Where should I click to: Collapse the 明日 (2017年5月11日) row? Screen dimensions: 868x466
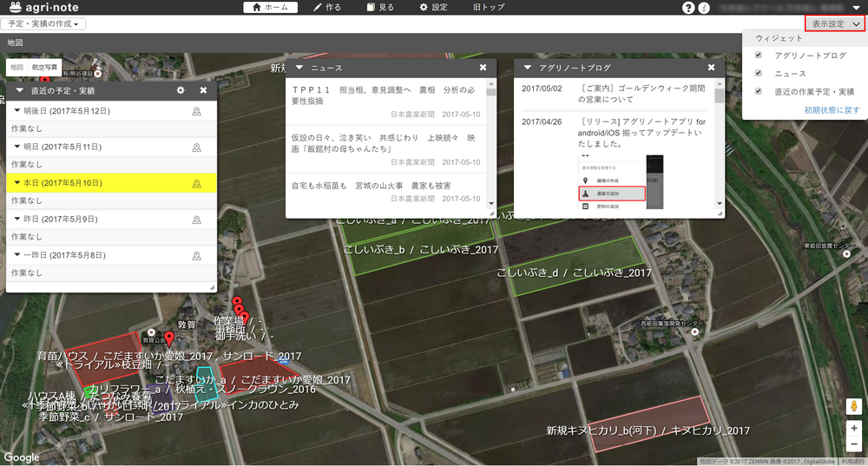[x=17, y=147]
